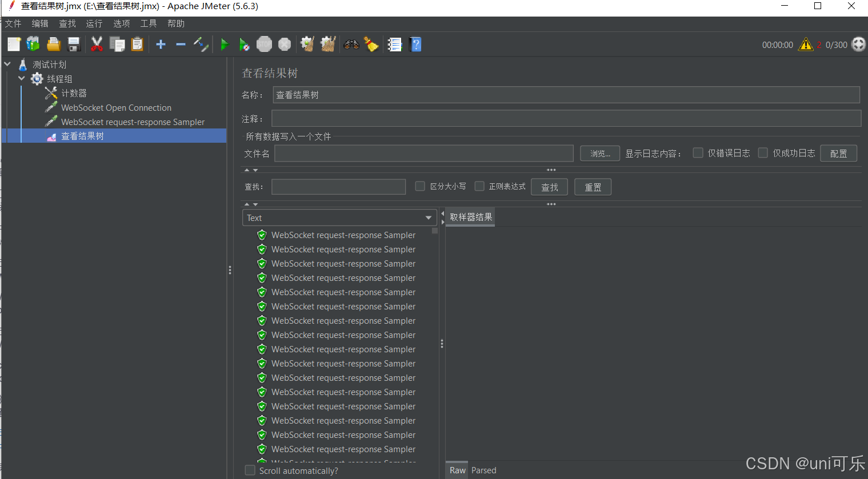Start the test with green play icon

click(x=225, y=45)
